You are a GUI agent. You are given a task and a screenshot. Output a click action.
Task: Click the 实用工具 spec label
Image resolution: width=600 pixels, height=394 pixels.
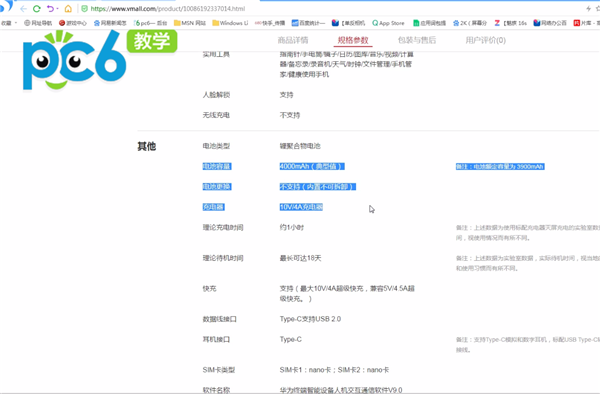pos(216,54)
